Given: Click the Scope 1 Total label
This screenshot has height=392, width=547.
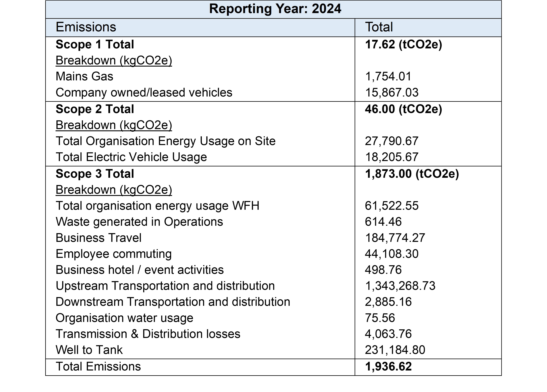Looking at the screenshot, I should pos(95,45).
